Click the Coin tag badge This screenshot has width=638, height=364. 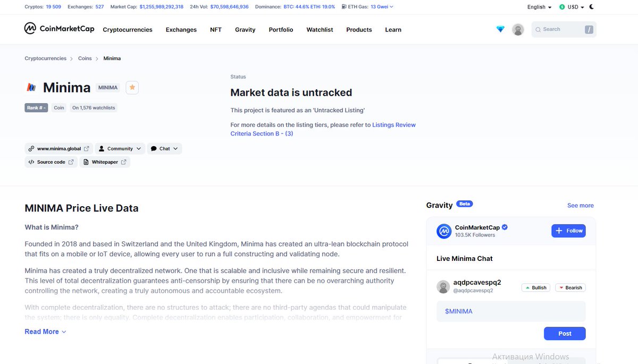click(x=59, y=107)
